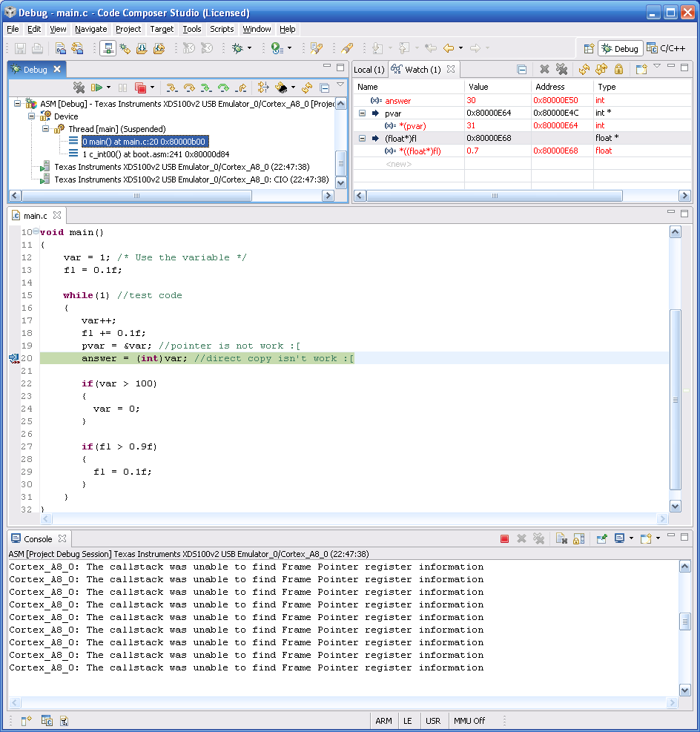Screen dimensions: 700x732
Task: Collapse the (float*)fl watch expression
Action: coord(362,138)
